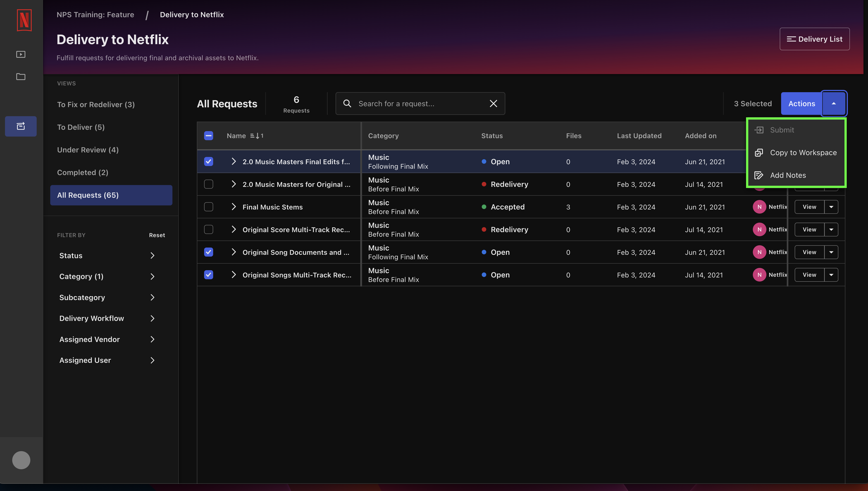Image resolution: width=868 pixels, height=491 pixels.
Task: Click the Redelivery status of Original Score row
Action: click(x=509, y=229)
